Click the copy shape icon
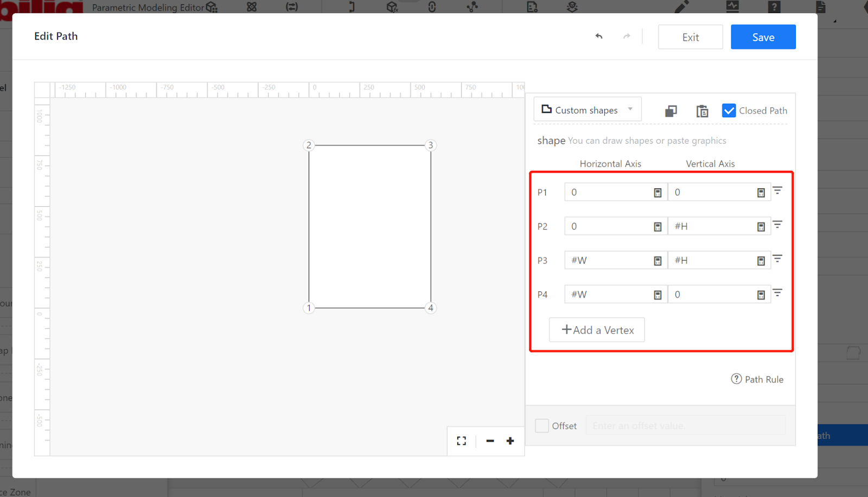 [671, 111]
